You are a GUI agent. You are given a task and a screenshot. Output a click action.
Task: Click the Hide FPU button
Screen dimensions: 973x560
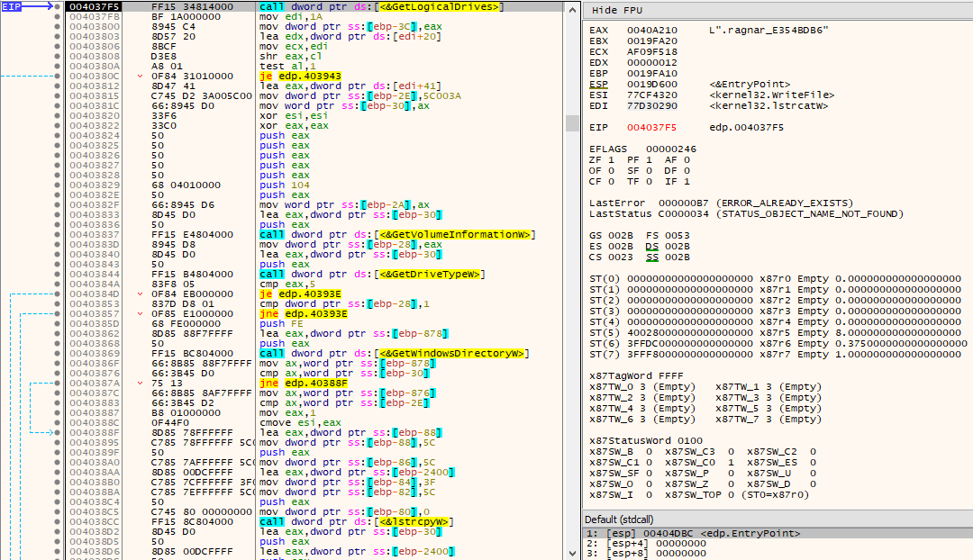click(617, 11)
